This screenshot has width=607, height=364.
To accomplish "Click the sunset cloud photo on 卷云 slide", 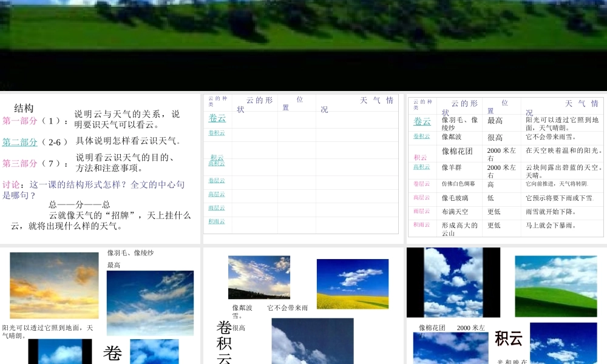I will click(x=54, y=286).
